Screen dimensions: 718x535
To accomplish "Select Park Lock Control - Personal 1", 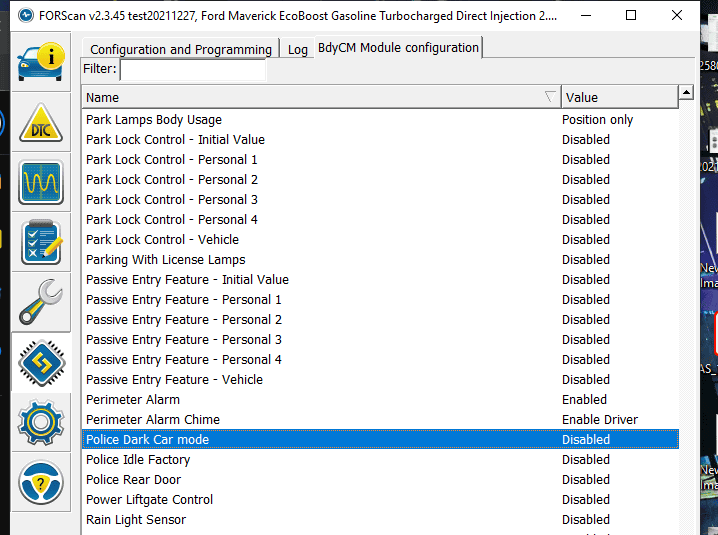I will coord(380,160).
